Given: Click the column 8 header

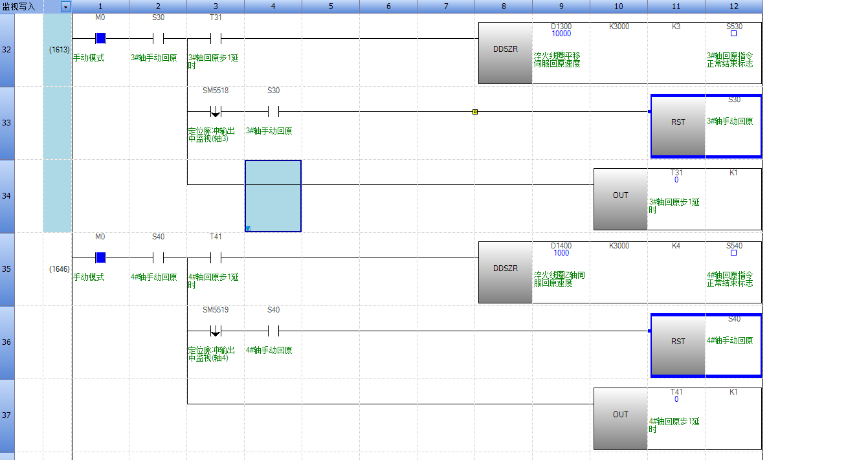Looking at the screenshot, I should pos(504,6).
